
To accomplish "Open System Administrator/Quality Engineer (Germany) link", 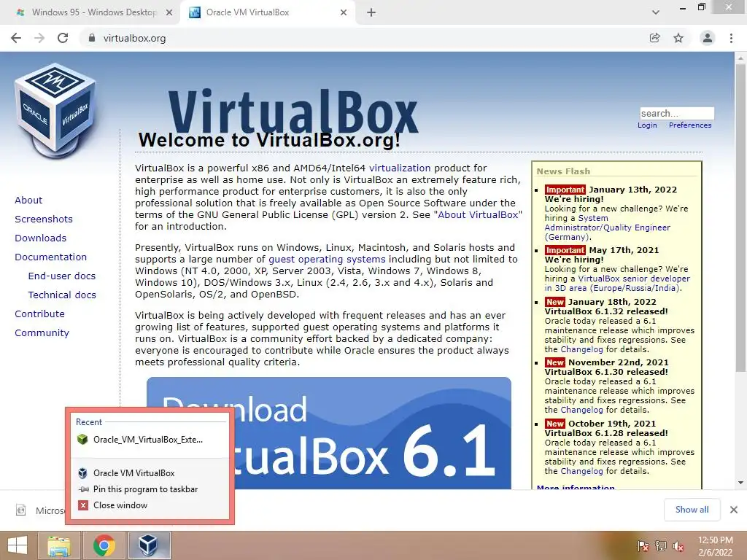I will point(608,227).
